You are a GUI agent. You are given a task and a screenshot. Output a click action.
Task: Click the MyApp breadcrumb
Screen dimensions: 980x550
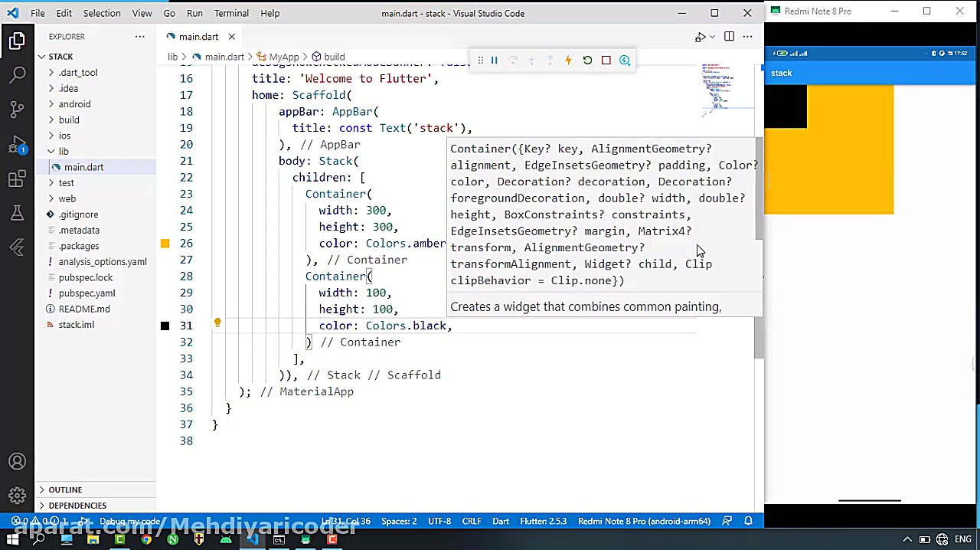[283, 57]
